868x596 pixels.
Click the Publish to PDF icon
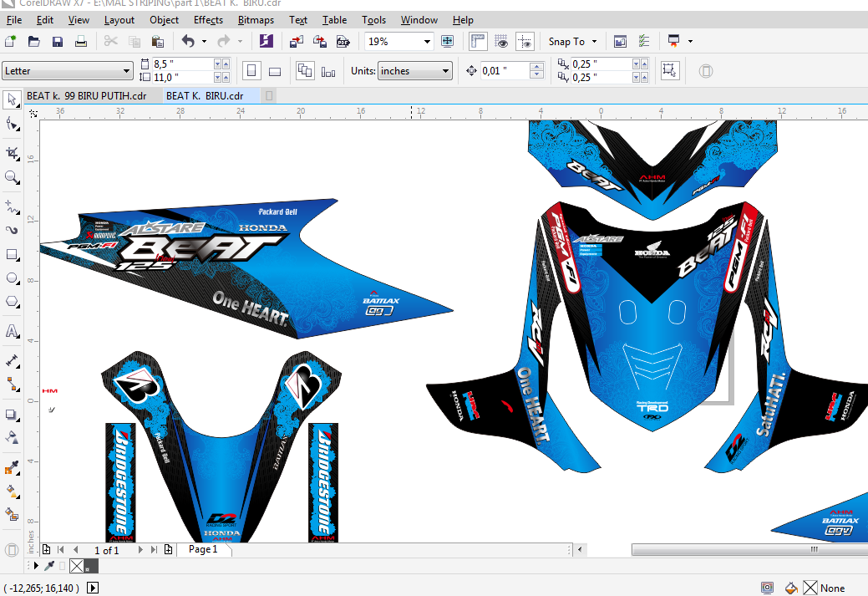343,42
